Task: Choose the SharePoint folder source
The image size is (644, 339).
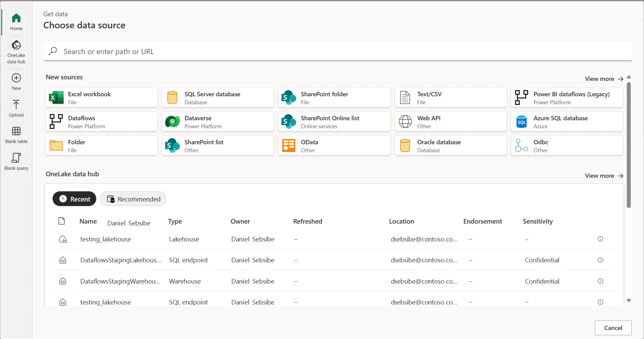Action: (334, 98)
